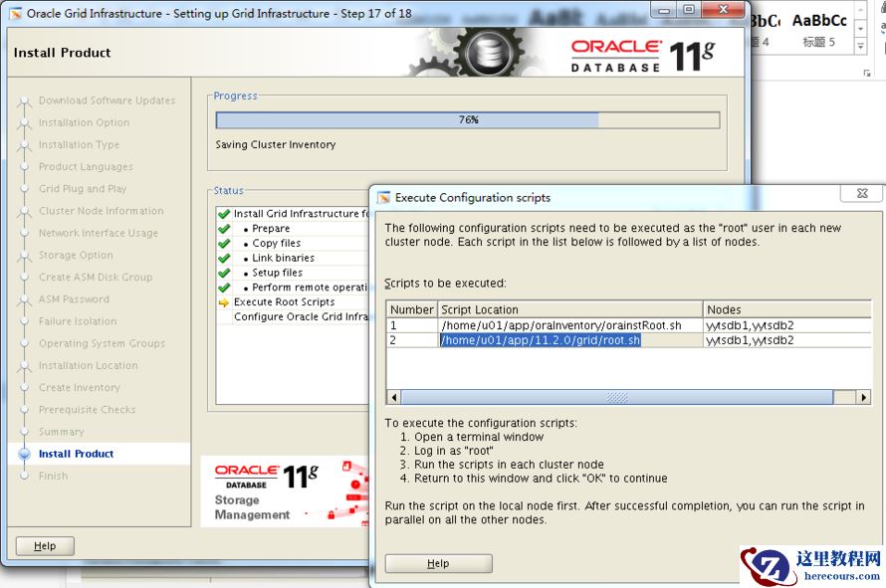The height and width of the screenshot is (588, 886).
Task: Select Create Inventory step in sidebar
Action: pos(79,387)
